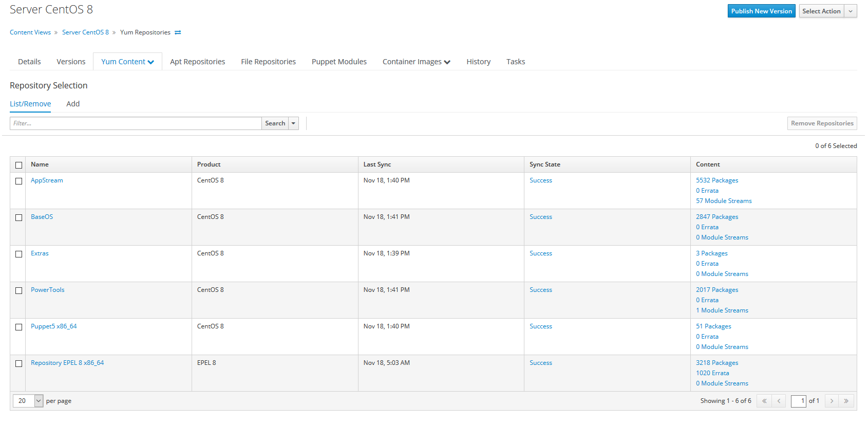Open the Content Views breadcrumb link
868x424 pixels.
[30, 32]
